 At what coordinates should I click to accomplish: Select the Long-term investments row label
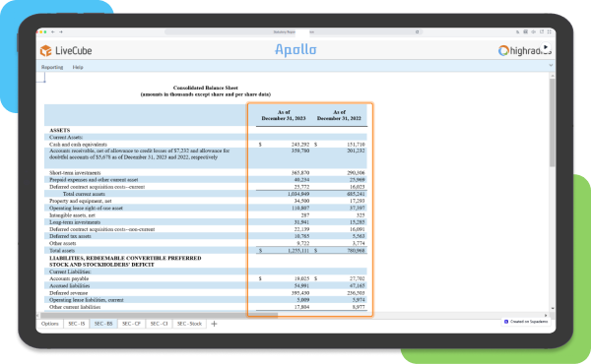pos(75,222)
